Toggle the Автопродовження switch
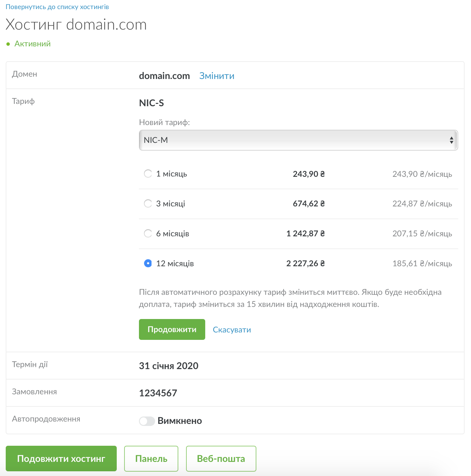Viewport: 471px width, 476px height. click(147, 421)
